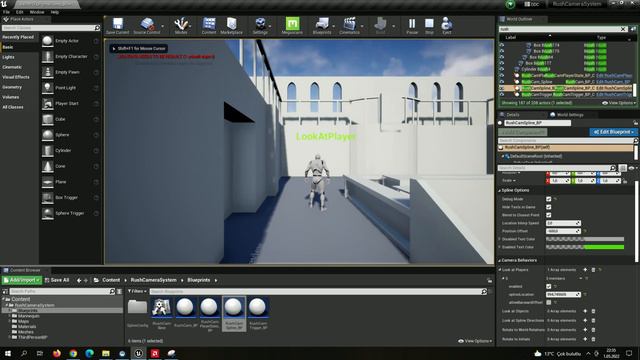Collapse the Spline Options section
This screenshot has height=360, width=640.
(500, 191)
